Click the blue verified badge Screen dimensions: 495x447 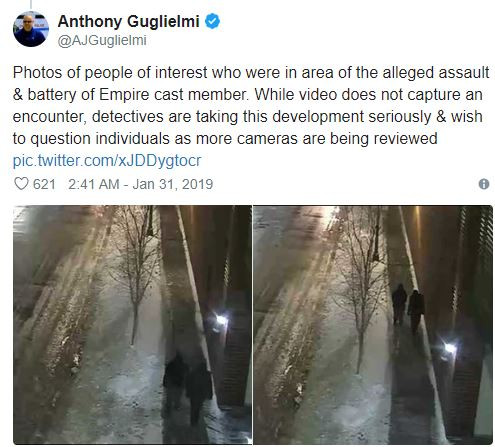(x=212, y=22)
